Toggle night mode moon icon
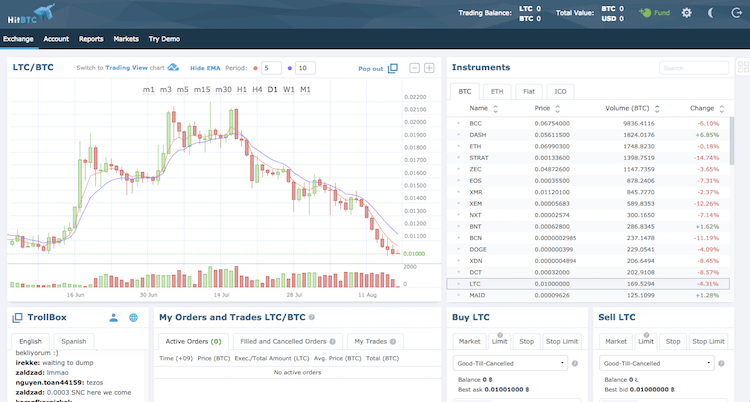 click(711, 13)
